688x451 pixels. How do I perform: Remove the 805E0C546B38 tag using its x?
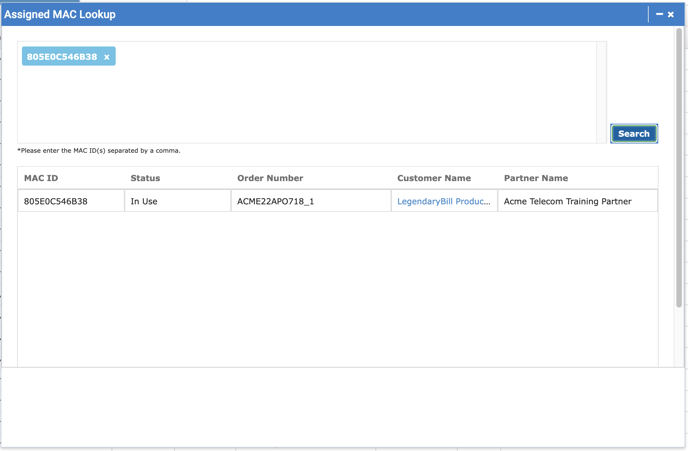107,57
